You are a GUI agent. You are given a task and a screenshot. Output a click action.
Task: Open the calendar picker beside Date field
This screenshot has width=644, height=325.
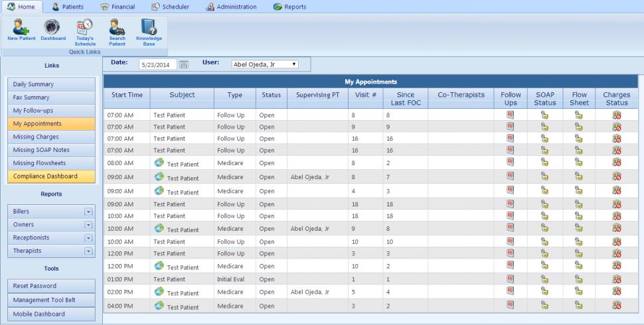click(x=184, y=65)
